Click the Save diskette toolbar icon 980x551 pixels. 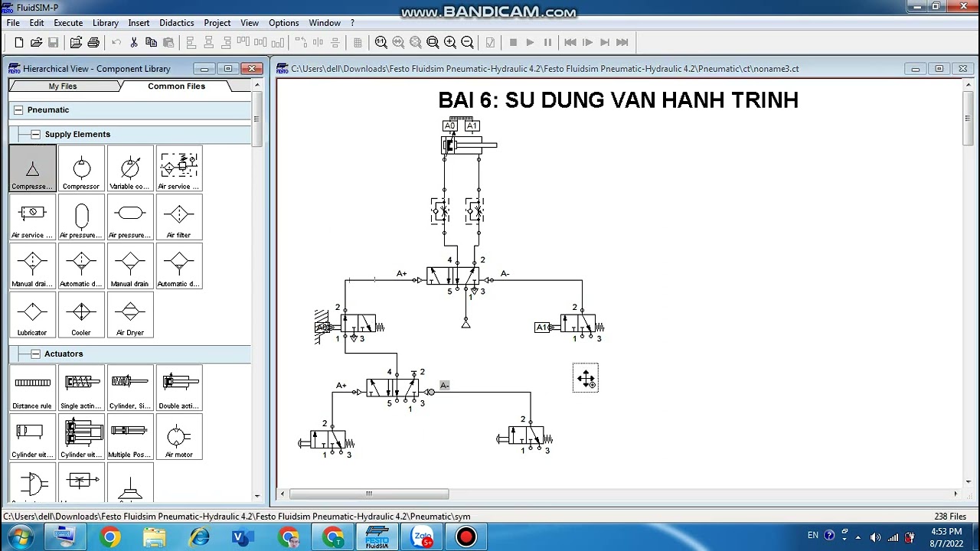coord(54,42)
